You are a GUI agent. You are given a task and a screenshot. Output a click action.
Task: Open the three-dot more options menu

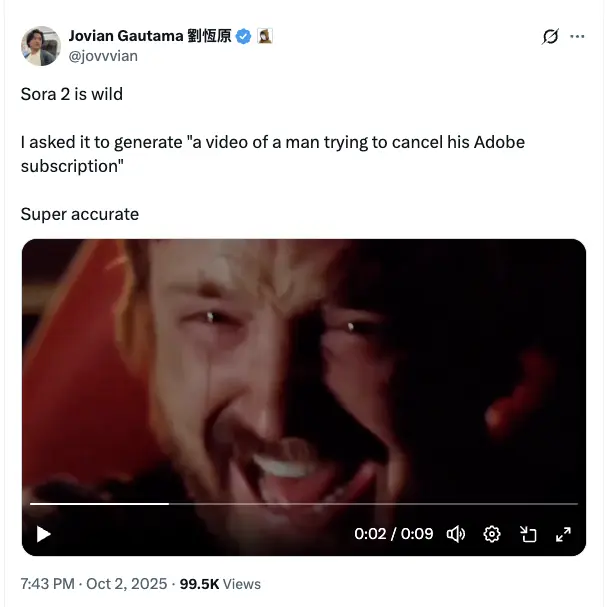pyautogui.click(x=577, y=36)
